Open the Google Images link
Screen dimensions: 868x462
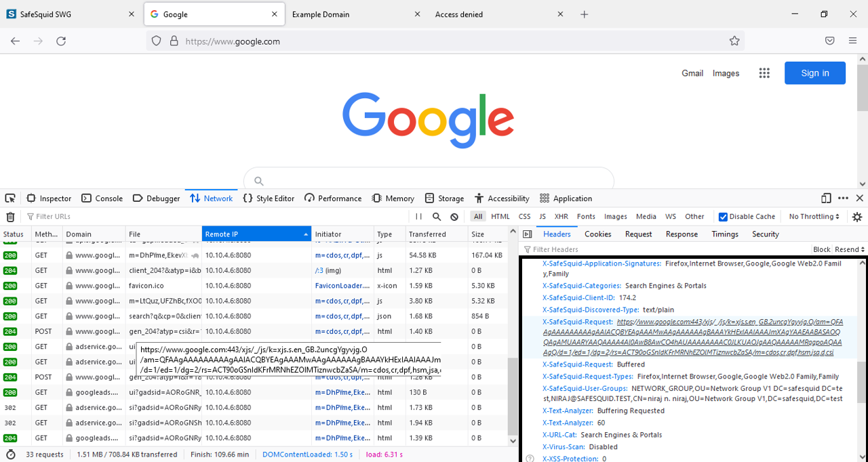[x=726, y=73]
